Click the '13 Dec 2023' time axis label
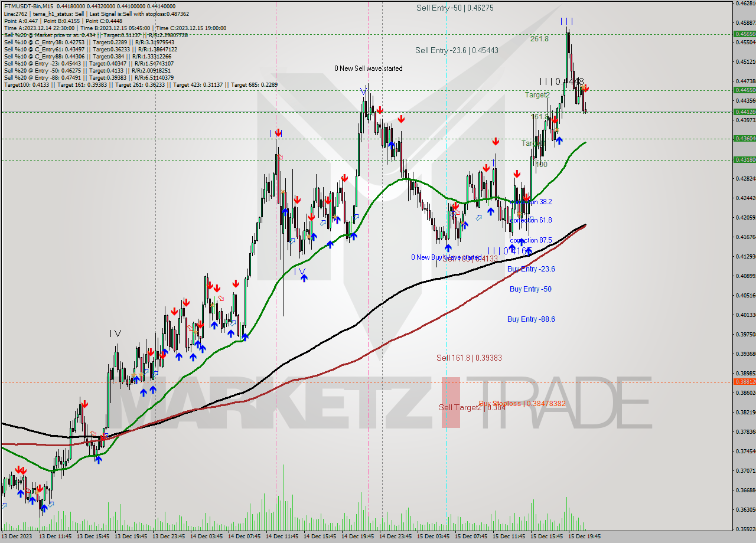Viewport: 756px width, 543px height. click(17, 537)
